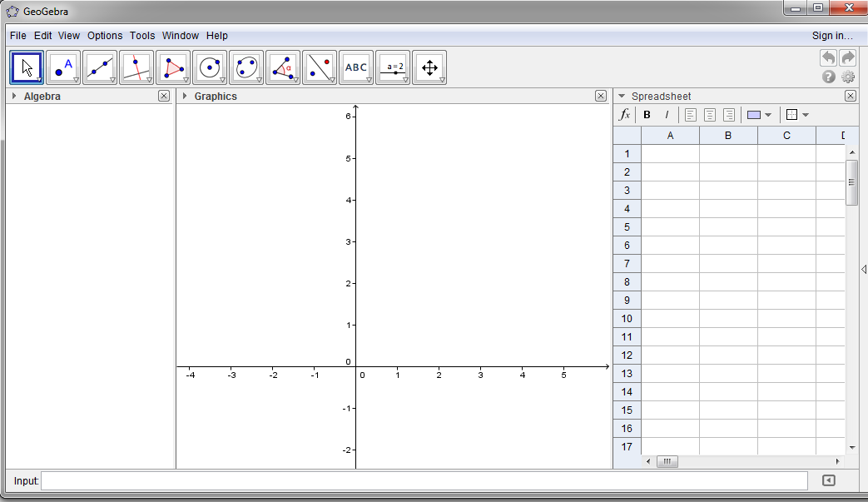Viewport: 868px width, 502px height.
Task: Click the Input bar text field
Action: tap(424, 480)
